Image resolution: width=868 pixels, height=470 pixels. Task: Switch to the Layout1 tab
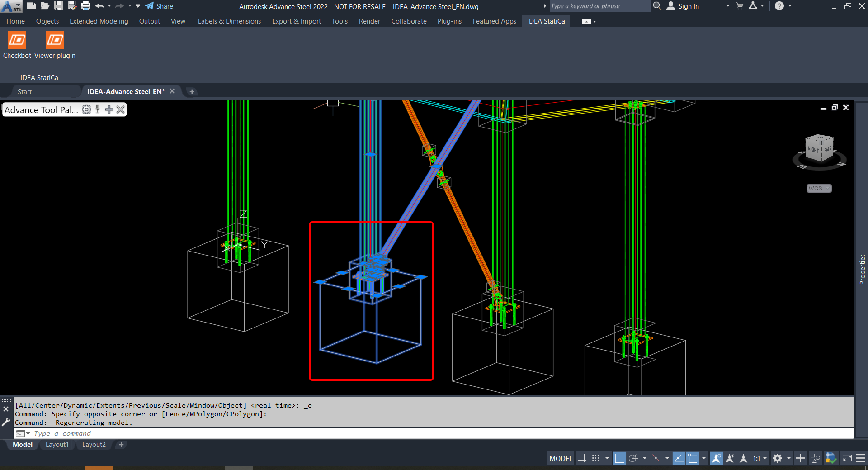click(x=57, y=445)
